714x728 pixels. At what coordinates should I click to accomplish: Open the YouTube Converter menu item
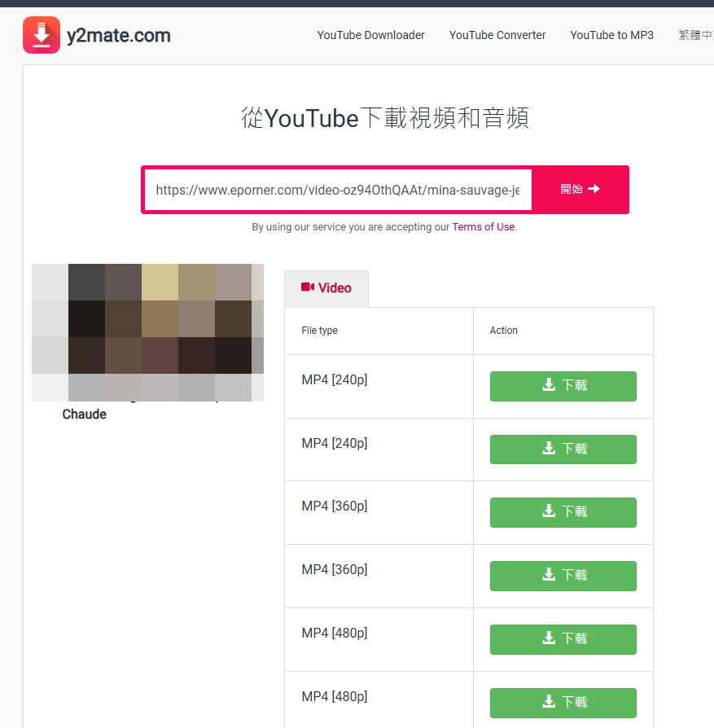tap(497, 35)
